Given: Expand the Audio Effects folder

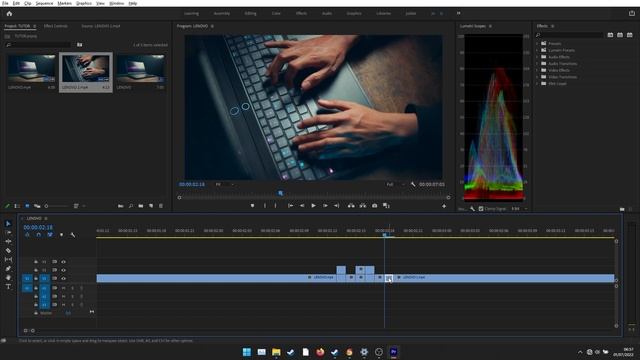Looking at the screenshot, I should point(538,57).
